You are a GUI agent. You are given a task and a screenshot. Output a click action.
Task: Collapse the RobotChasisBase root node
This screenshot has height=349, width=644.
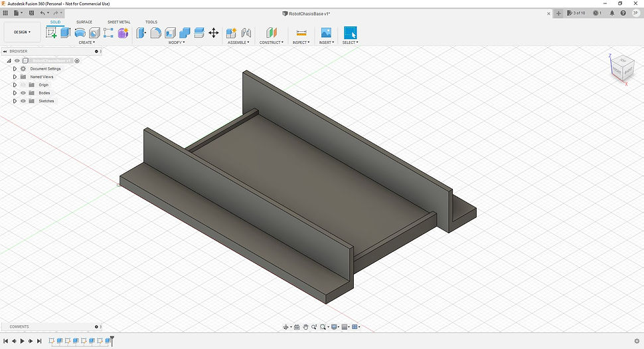click(x=9, y=61)
